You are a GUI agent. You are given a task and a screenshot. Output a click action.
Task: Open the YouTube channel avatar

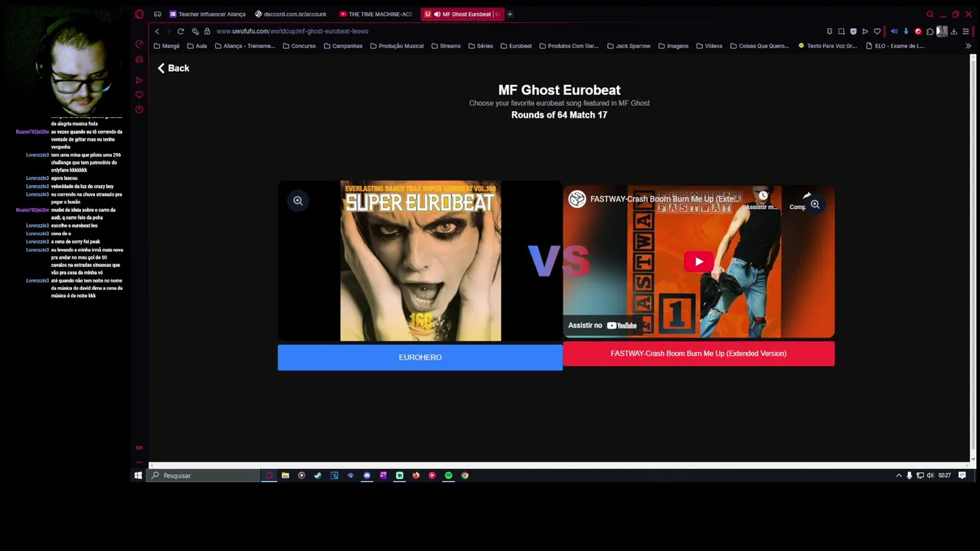pos(577,199)
